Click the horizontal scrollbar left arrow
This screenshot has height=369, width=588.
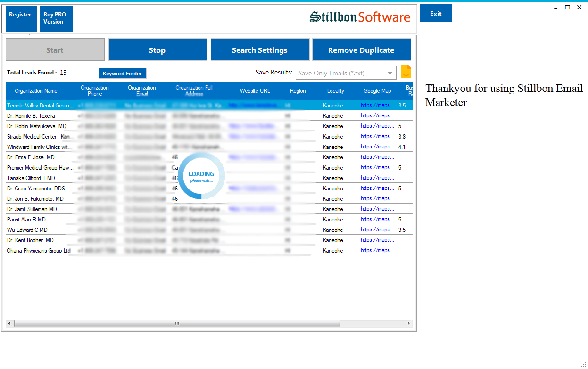(x=8, y=324)
